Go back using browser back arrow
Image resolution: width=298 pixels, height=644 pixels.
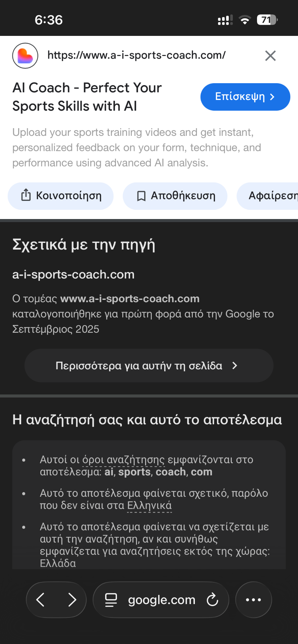click(x=41, y=600)
